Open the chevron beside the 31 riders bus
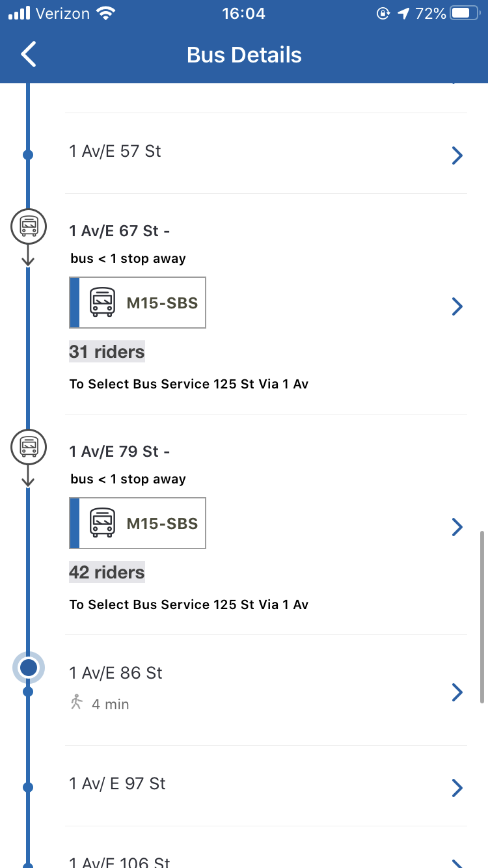This screenshot has width=488, height=868. pyautogui.click(x=457, y=306)
